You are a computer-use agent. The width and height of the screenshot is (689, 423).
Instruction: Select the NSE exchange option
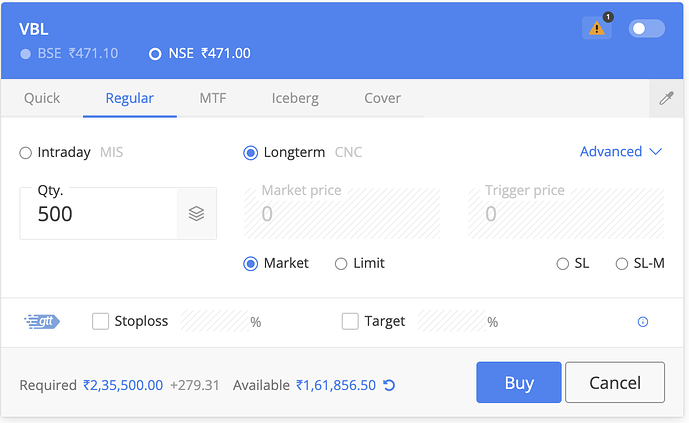point(155,53)
